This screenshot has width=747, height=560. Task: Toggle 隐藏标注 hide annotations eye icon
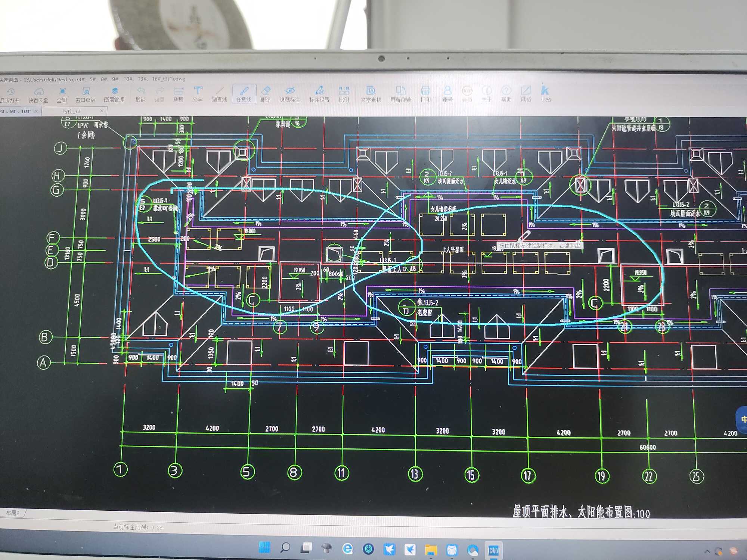(x=290, y=94)
